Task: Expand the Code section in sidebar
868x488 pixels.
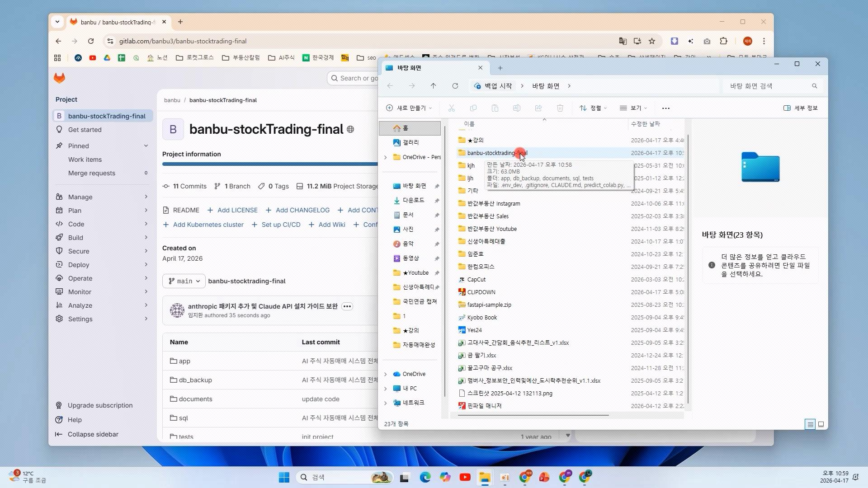Action: click(x=102, y=224)
